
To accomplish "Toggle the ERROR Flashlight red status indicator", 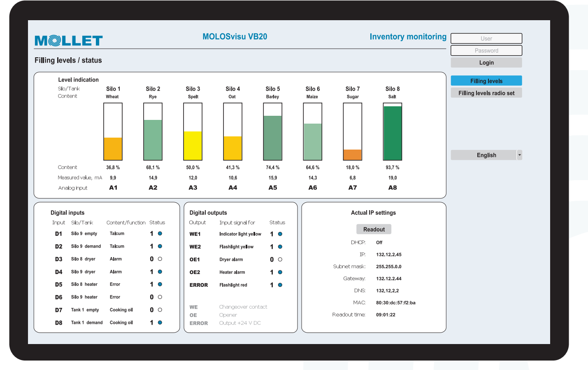I will (x=280, y=285).
